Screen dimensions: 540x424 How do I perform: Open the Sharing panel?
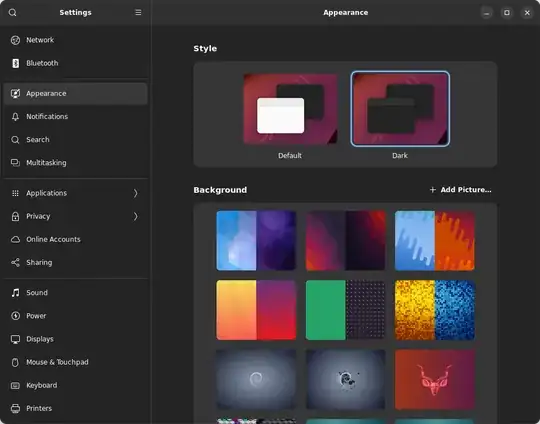pyautogui.click(x=75, y=262)
